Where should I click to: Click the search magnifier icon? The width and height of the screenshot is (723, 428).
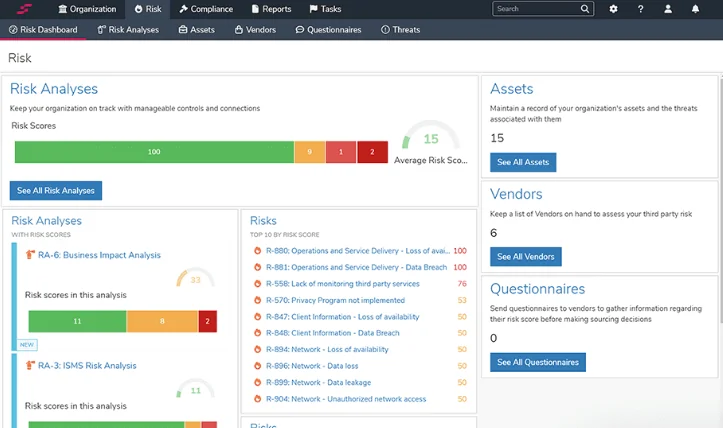[x=585, y=9]
